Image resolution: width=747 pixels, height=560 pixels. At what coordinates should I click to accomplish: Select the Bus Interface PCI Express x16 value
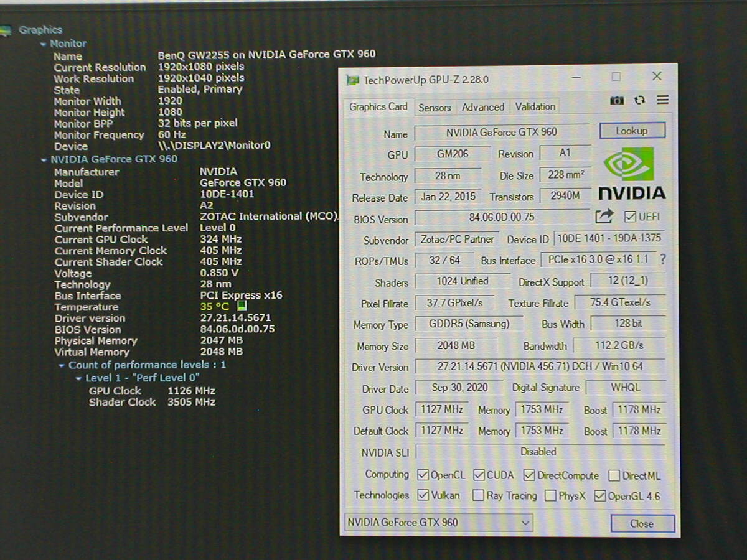241,296
